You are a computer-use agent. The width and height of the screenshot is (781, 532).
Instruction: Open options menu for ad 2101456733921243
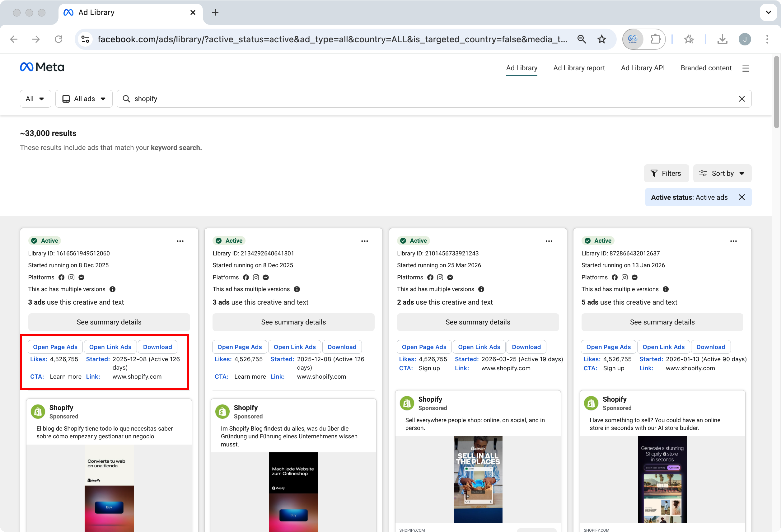coord(549,241)
